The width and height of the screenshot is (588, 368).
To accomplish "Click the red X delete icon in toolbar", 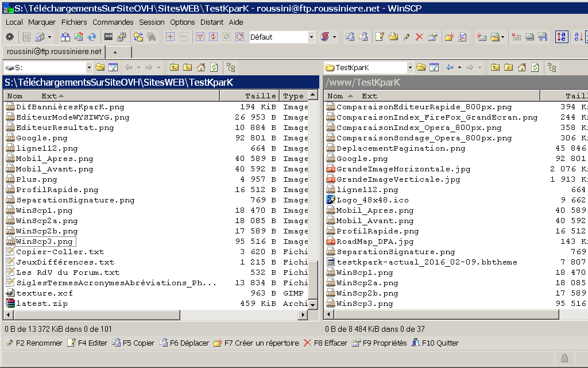I will pos(419,37).
